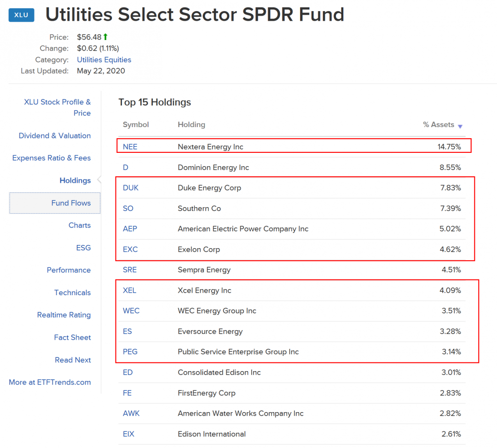Open the Read Next section
This screenshot has width=497, height=448.
73,360
